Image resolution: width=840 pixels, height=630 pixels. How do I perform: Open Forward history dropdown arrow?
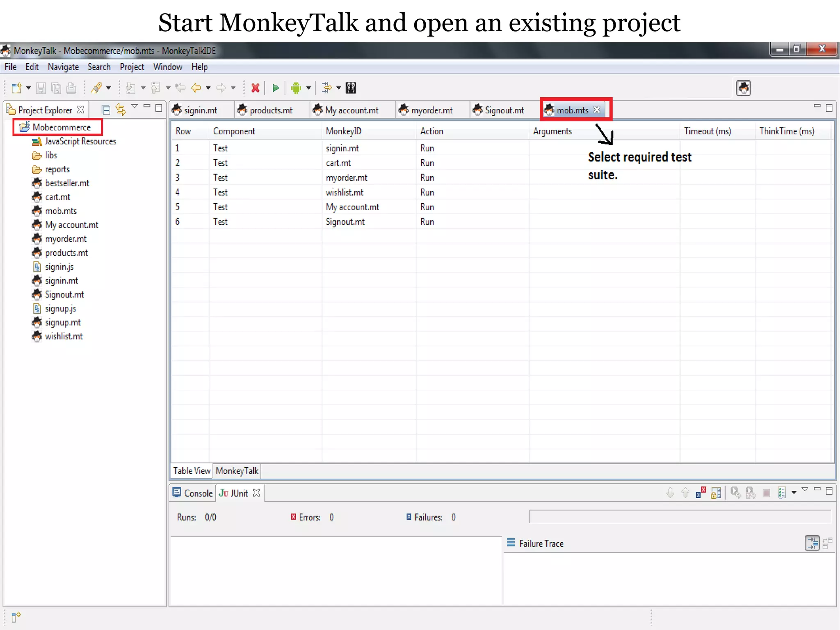[233, 88]
